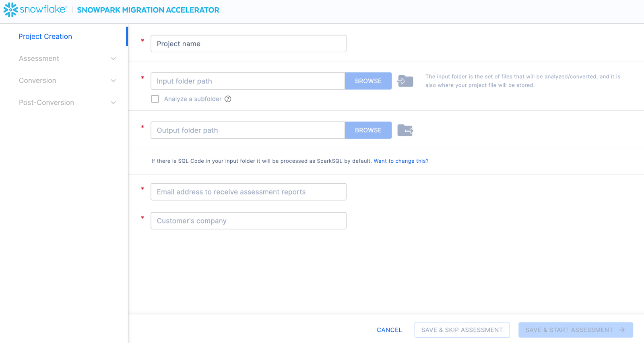This screenshot has width=644, height=343.
Task: Select Project Creation in the sidebar
Action: (x=45, y=37)
